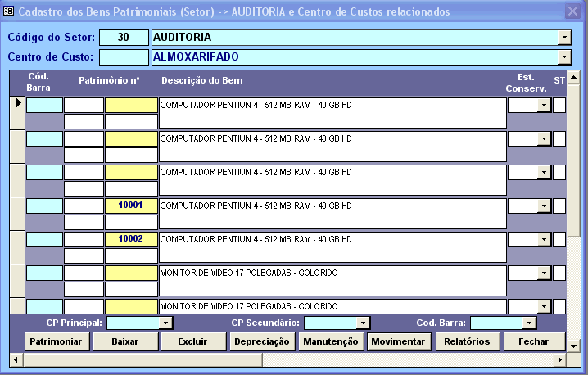Click the Código do Setor field containing 30
Screen dimensions: 588x375
pyautogui.click(x=124, y=38)
